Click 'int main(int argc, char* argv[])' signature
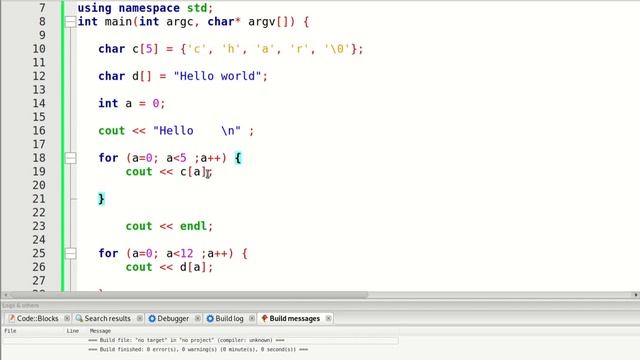Image resolution: width=640 pixels, height=360 pixels. [186, 22]
